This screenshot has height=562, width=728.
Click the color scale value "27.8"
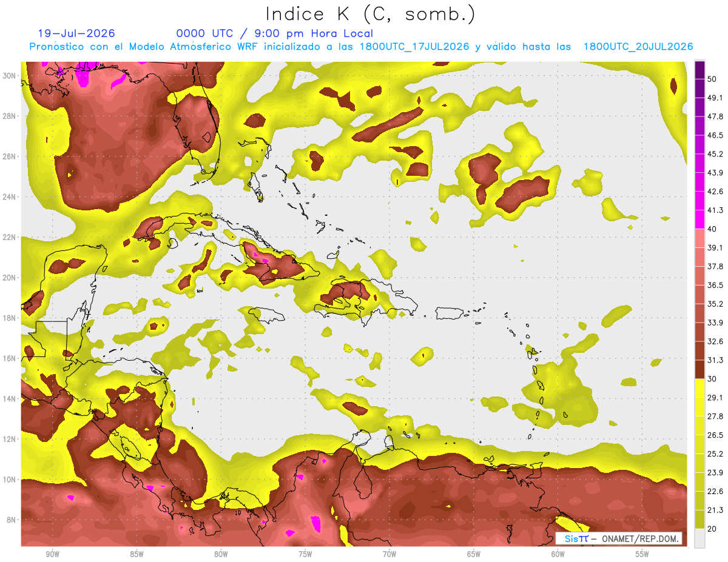715,416
